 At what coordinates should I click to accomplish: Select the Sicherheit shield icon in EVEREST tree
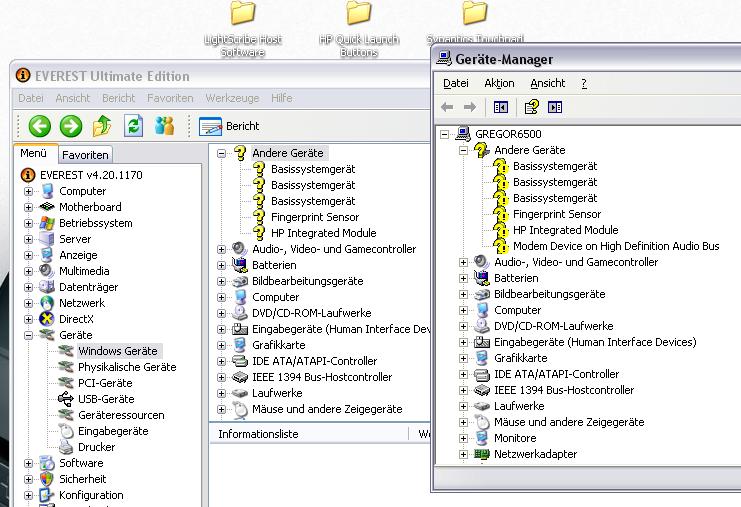[47, 479]
